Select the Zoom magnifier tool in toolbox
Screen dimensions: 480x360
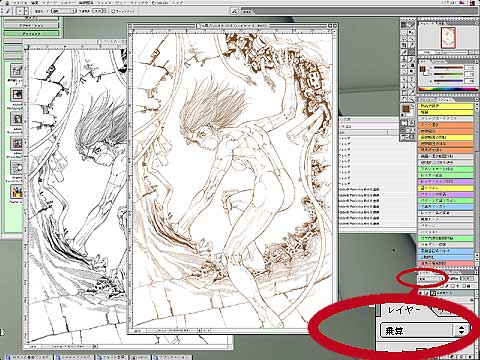pyautogui.click(x=411, y=99)
